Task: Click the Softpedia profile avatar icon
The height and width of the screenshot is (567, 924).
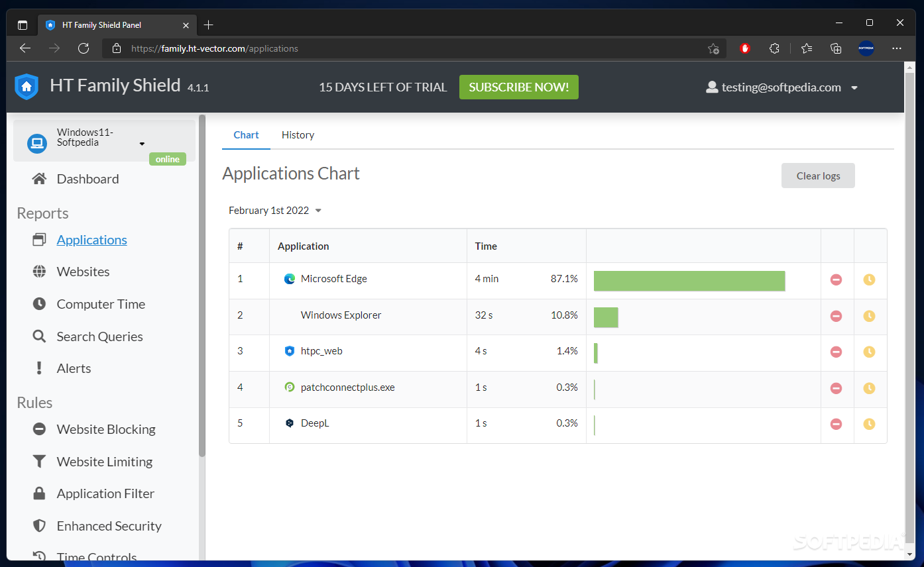Action: tap(866, 48)
